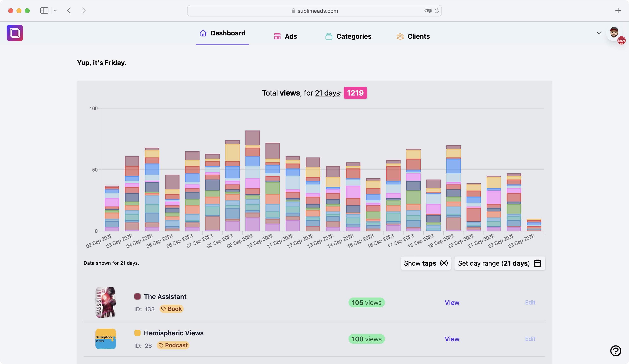
Task: Go back with Safari back arrow
Action: (69, 10)
